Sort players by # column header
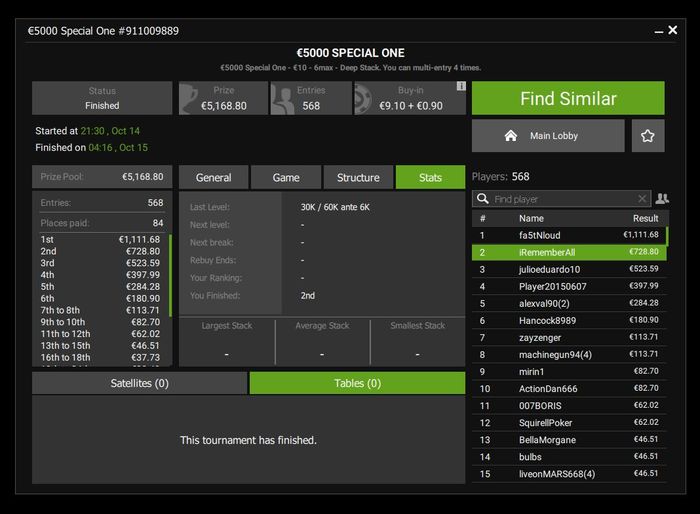Screen dimensions: 700x514 click(x=483, y=218)
